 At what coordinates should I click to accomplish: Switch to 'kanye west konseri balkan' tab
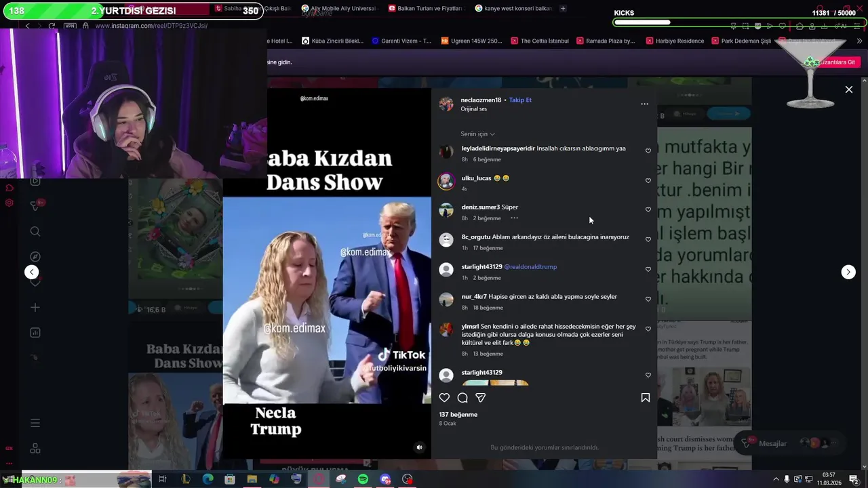click(514, 9)
